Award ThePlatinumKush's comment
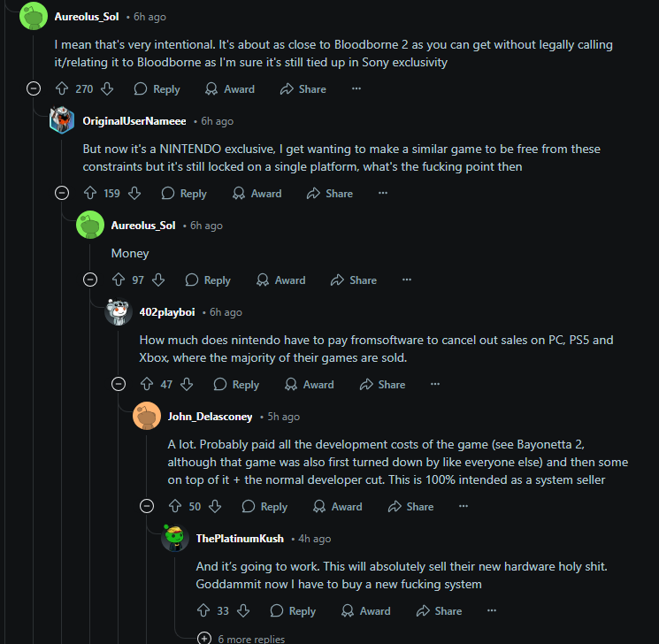The width and height of the screenshot is (659, 644). [x=366, y=610]
